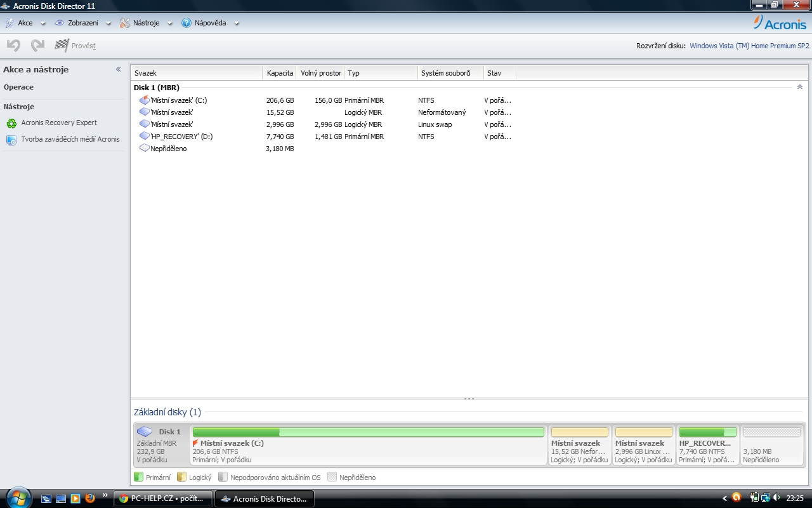The image size is (812, 508).
Task: Select the 15,52 GB logical partition block
Action: [580, 444]
